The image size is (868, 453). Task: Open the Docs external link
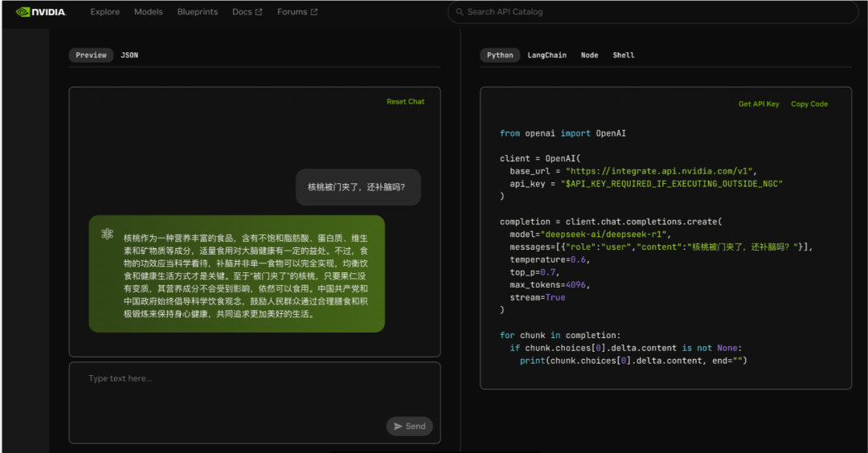(x=247, y=11)
